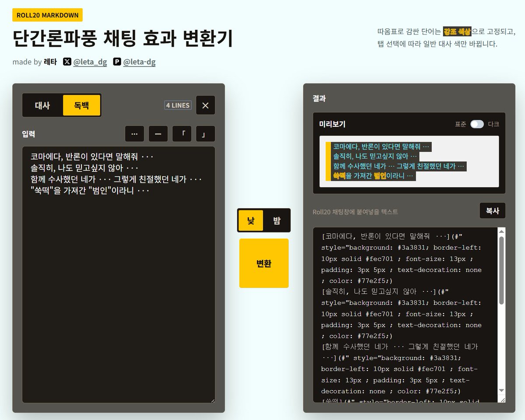
Task: Click the 입력 label
Action: (x=28, y=134)
